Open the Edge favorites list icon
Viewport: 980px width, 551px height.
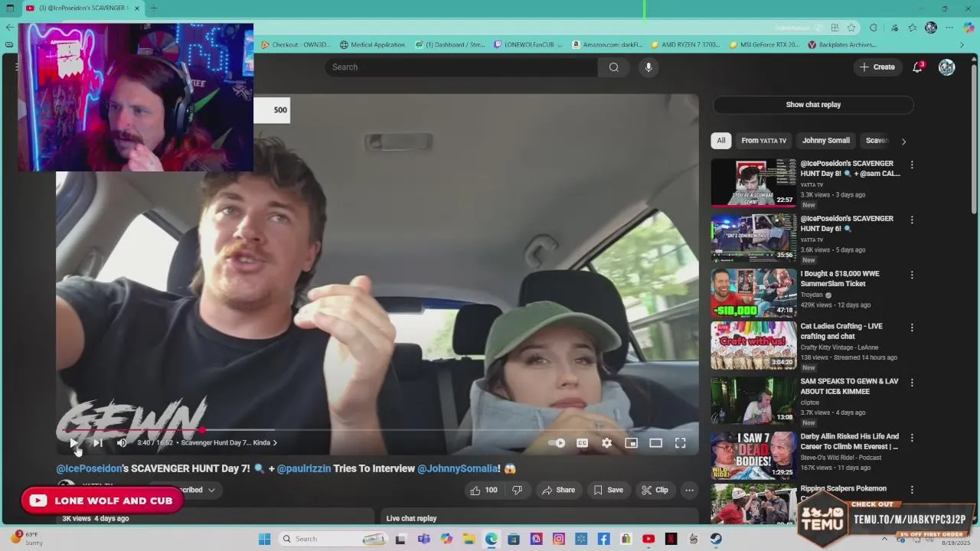tap(912, 28)
